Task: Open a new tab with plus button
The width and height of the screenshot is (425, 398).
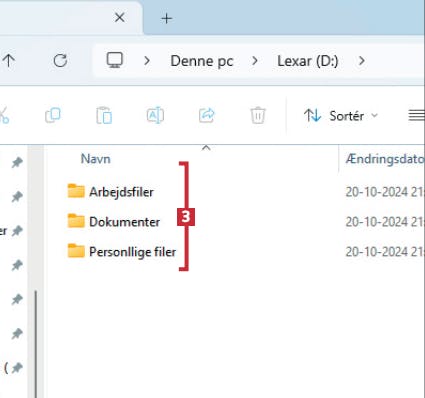Action: (167, 18)
